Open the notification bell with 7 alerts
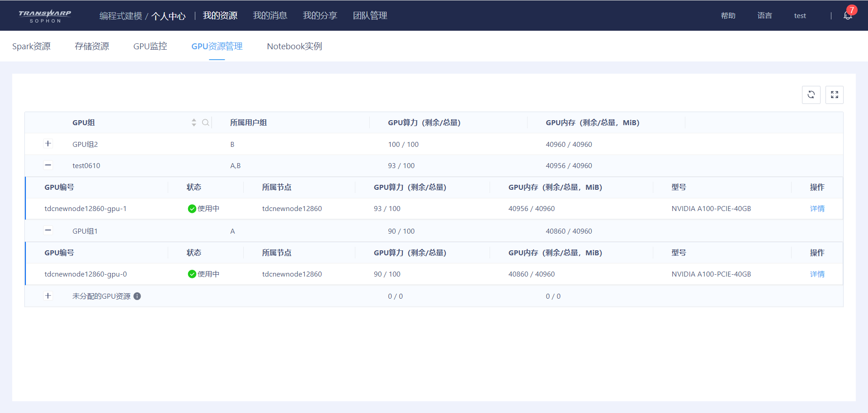Viewport: 868px width, 413px height. pyautogui.click(x=848, y=15)
